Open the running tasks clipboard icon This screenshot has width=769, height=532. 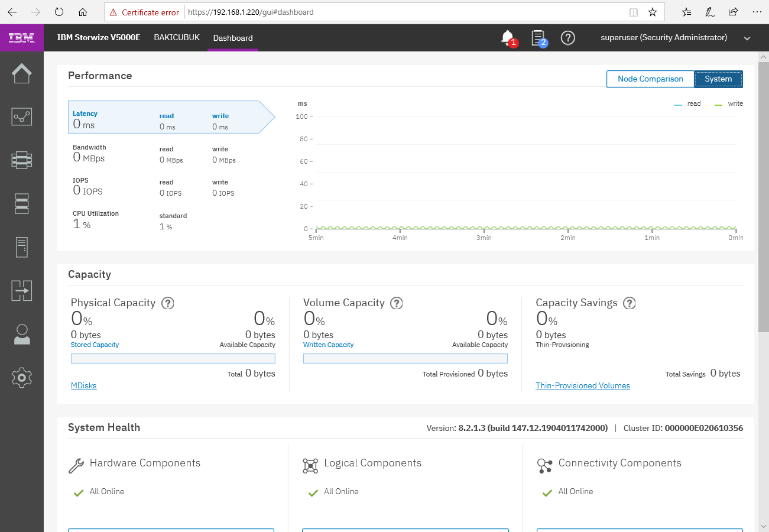pos(538,38)
